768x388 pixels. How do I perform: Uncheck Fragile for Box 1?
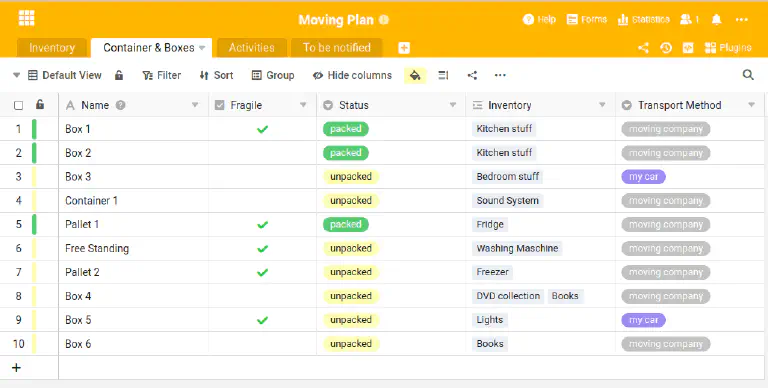(x=263, y=129)
